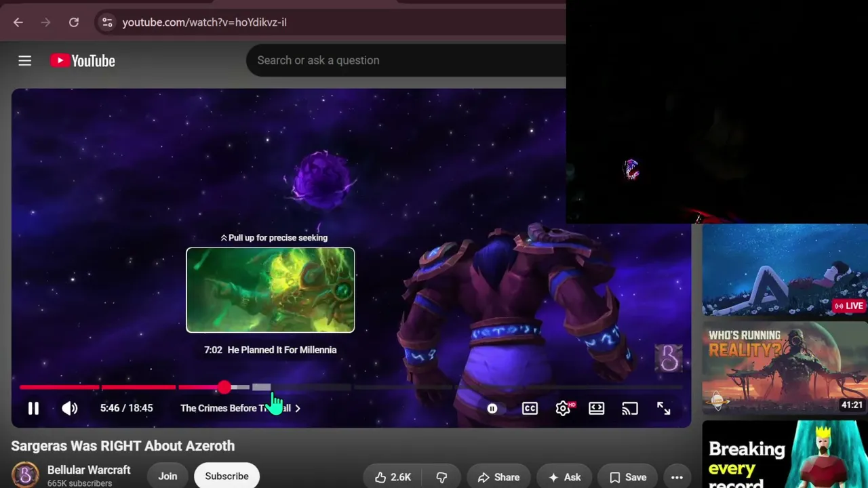Click the Join button
Screen dimensions: 868x488
[167, 476]
